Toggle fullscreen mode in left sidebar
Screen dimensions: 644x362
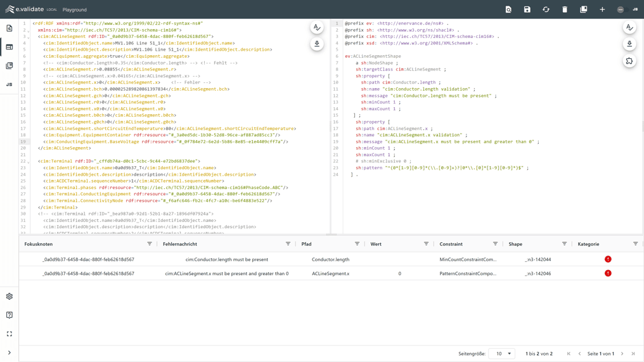coord(10,333)
